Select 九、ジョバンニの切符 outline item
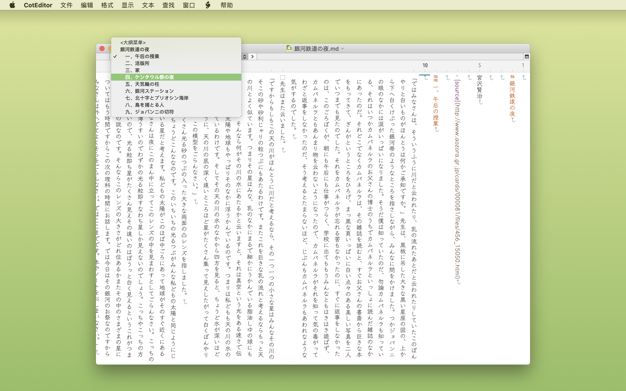The height and width of the screenshot is (391, 626). (x=176, y=112)
